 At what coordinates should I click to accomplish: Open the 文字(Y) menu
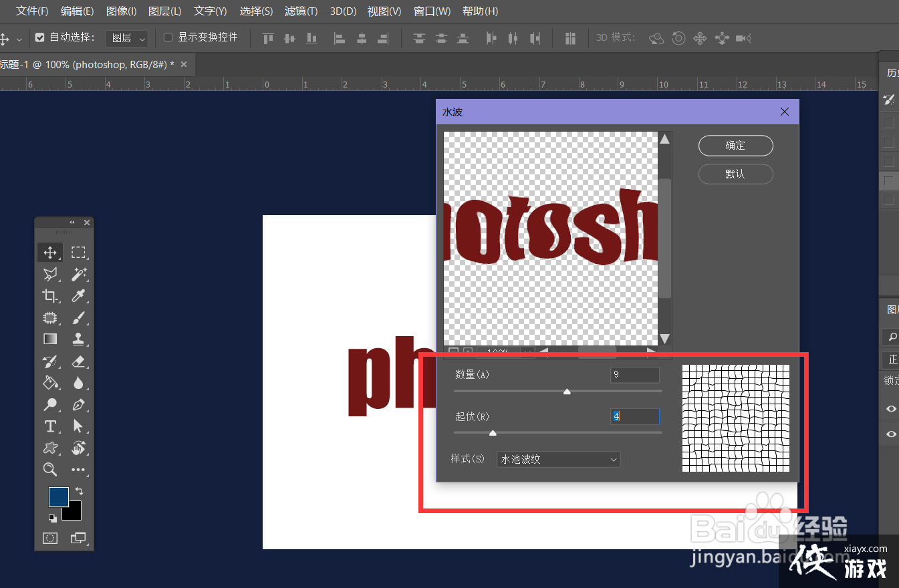point(211,11)
